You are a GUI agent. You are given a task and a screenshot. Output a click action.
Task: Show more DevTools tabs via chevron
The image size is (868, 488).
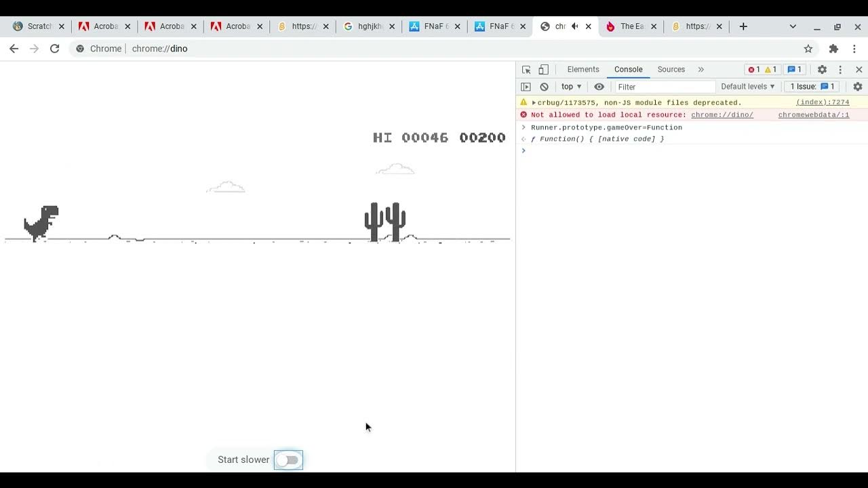pos(701,70)
